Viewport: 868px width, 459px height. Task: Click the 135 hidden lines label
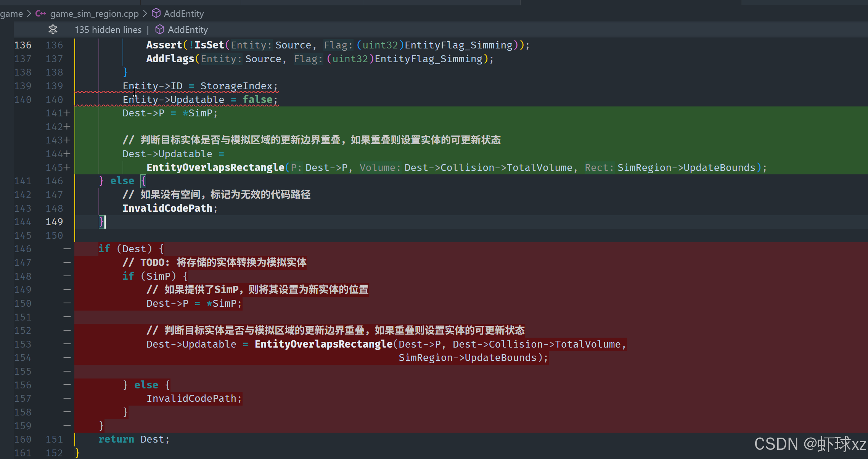pos(108,30)
